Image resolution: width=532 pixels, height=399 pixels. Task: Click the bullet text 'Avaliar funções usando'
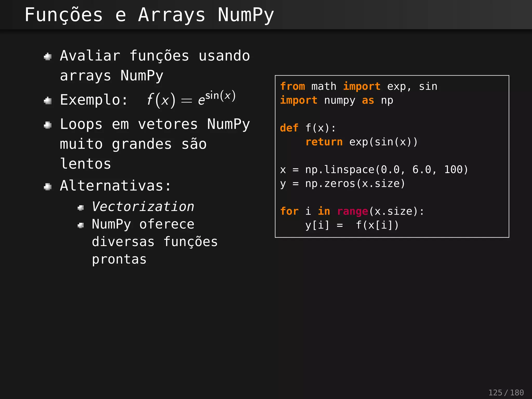coord(155,56)
